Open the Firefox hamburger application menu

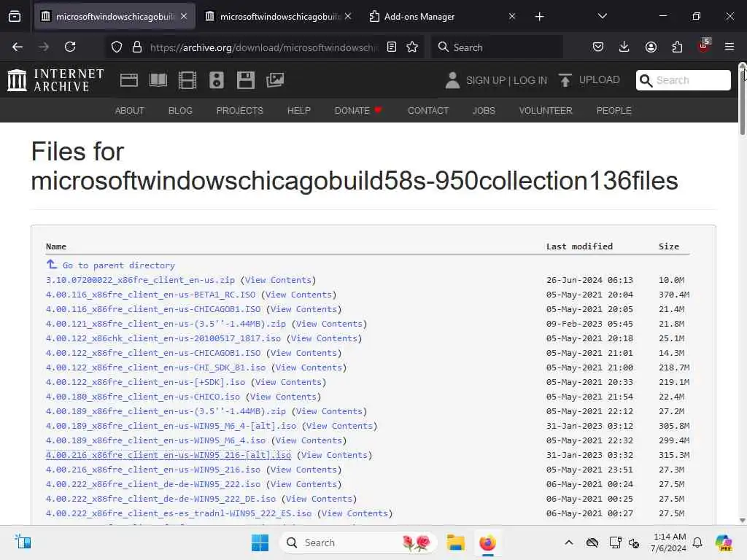tap(729, 47)
